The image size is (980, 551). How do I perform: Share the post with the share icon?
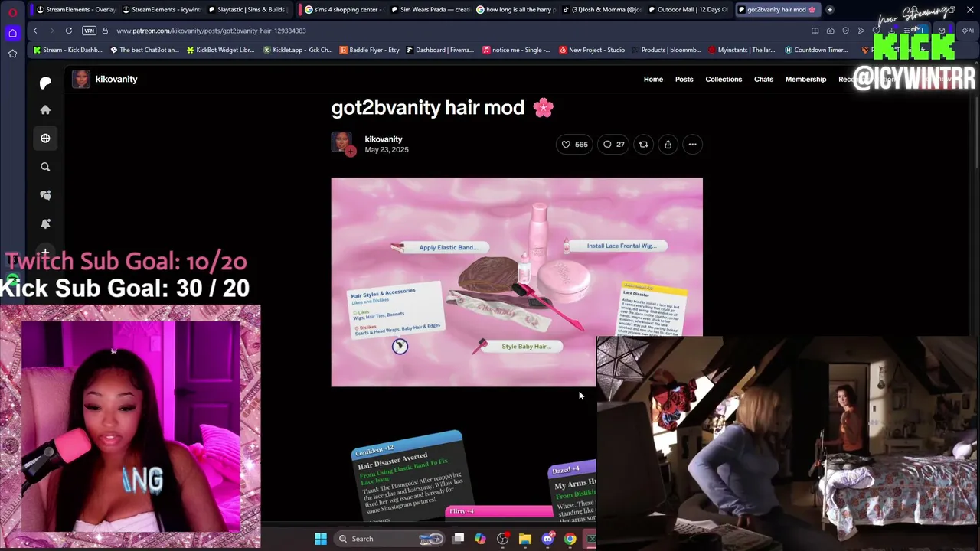tap(668, 145)
